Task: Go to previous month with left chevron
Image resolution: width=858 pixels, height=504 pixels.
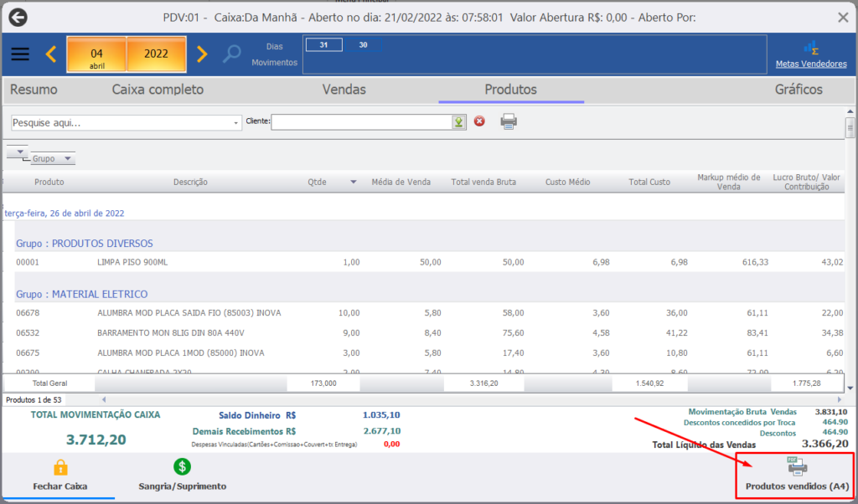Action: pyautogui.click(x=51, y=54)
